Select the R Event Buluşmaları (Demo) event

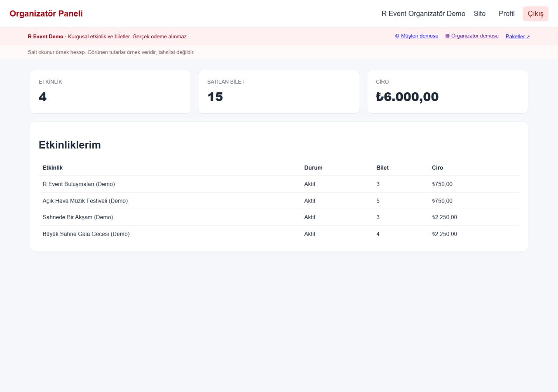[79, 184]
